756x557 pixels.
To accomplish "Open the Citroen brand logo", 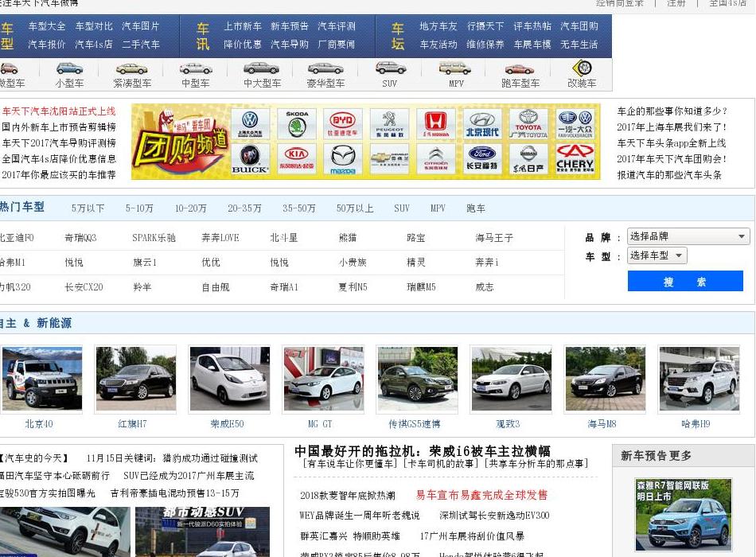I will point(435,159).
